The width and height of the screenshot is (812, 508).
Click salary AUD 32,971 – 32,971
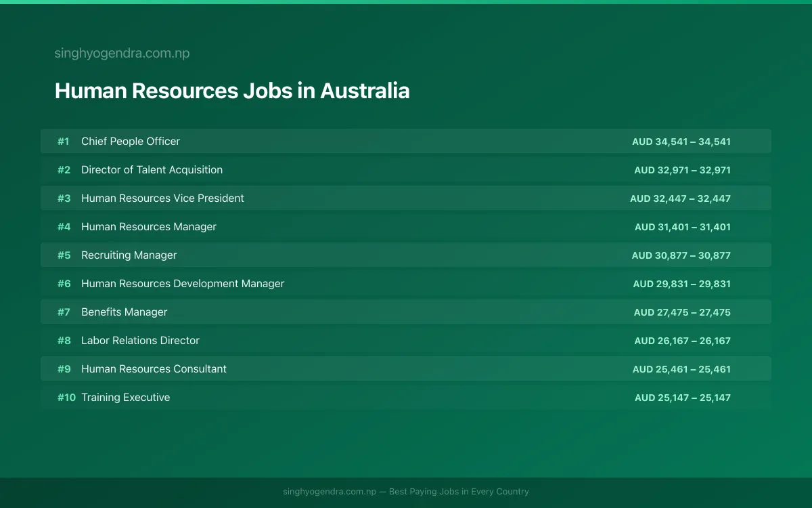(682, 170)
